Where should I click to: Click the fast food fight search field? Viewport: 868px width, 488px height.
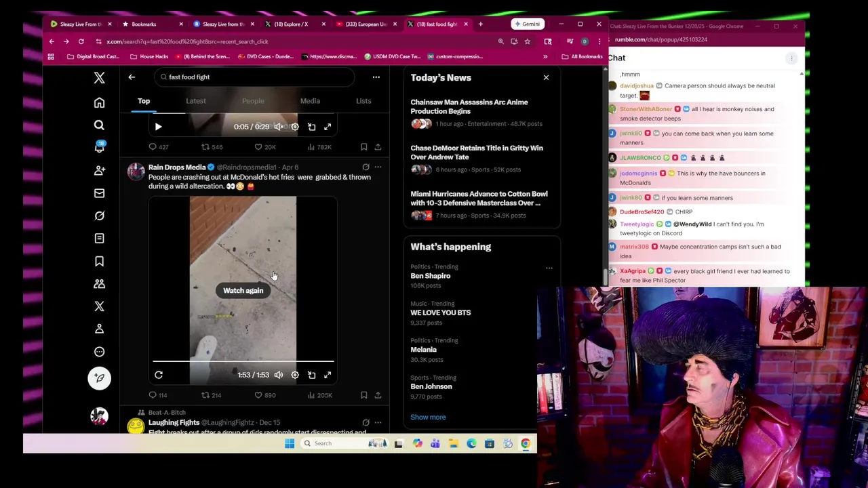pos(254,77)
